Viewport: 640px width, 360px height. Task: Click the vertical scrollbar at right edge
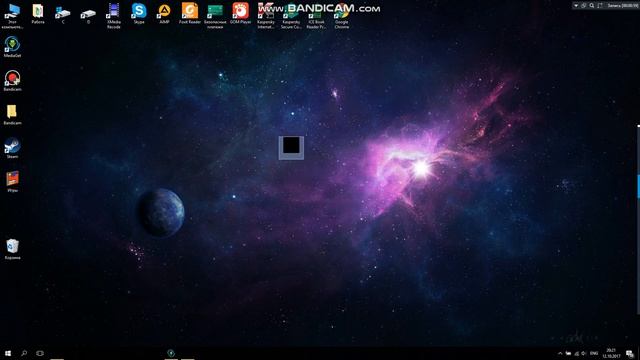tap(638, 186)
